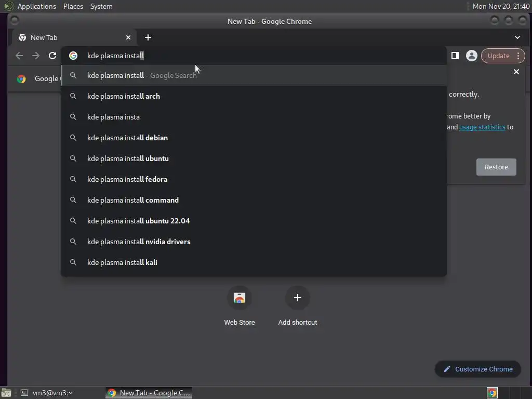Open the profile avatar menu
This screenshot has height=399, width=532.
pyautogui.click(x=471, y=56)
